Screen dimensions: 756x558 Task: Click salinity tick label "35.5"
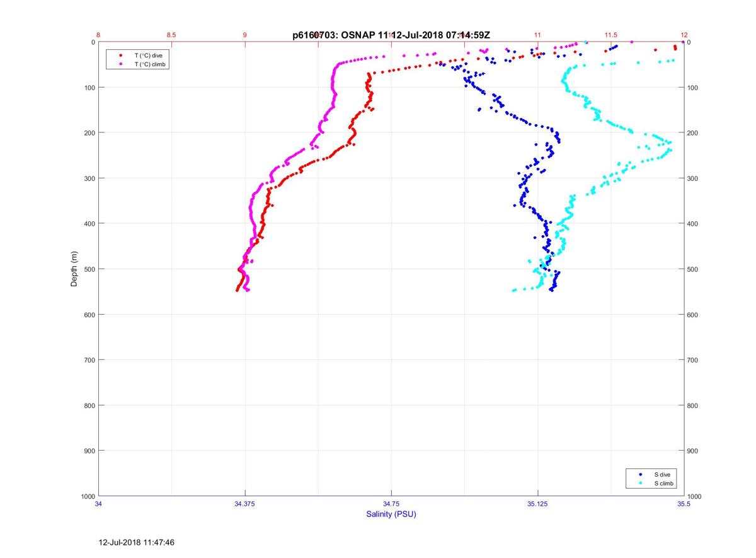coord(684,504)
